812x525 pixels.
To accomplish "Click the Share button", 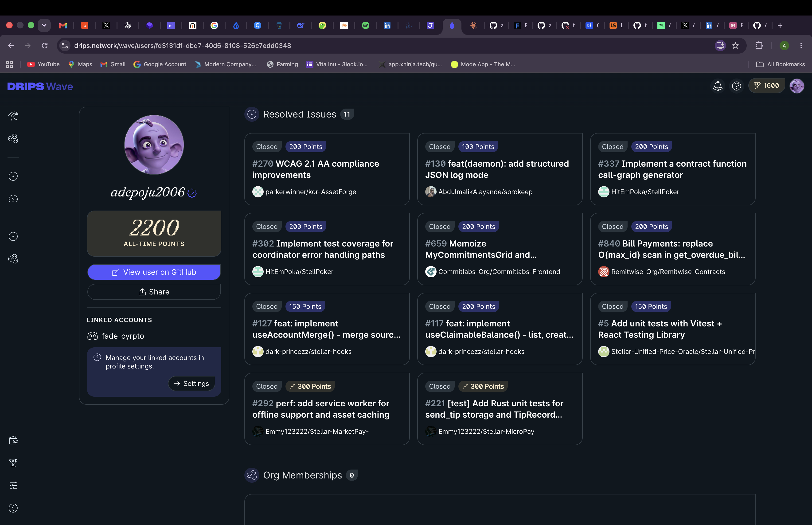I will coord(154,292).
